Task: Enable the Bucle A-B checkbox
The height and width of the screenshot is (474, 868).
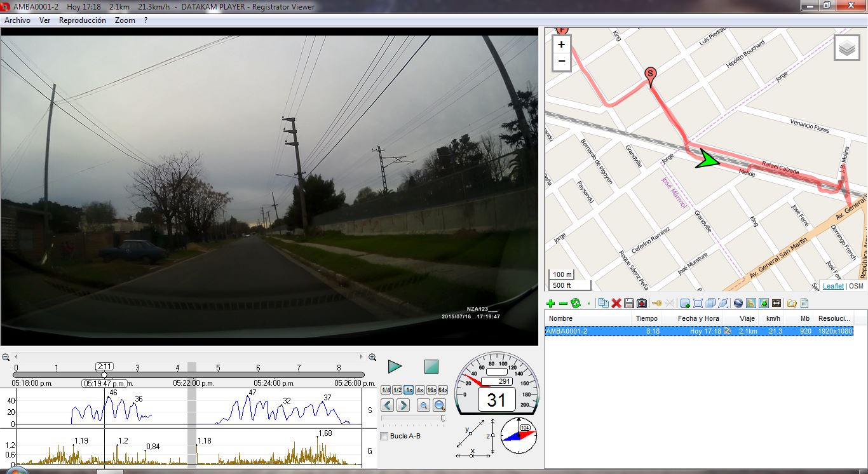Action: (x=384, y=436)
